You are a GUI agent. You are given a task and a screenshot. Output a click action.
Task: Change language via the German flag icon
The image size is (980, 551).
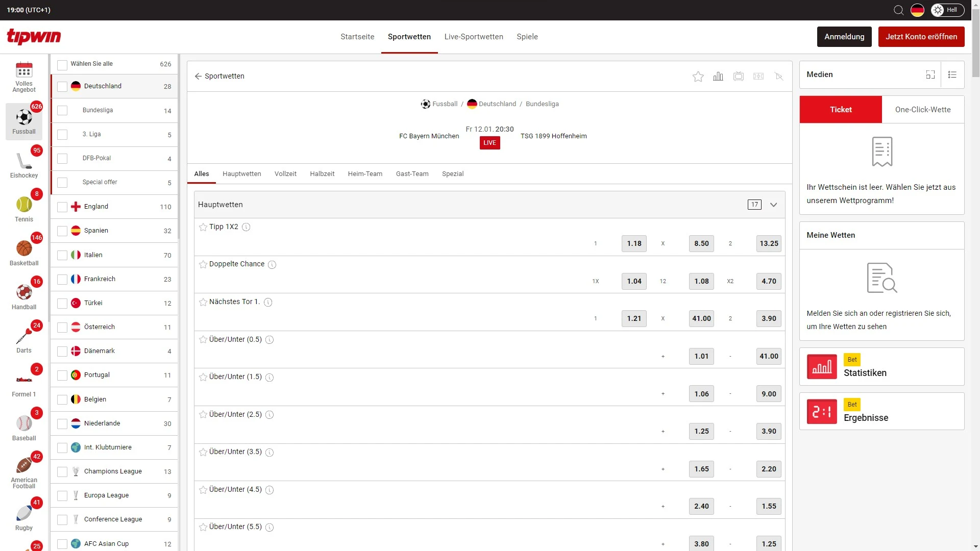(917, 10)
